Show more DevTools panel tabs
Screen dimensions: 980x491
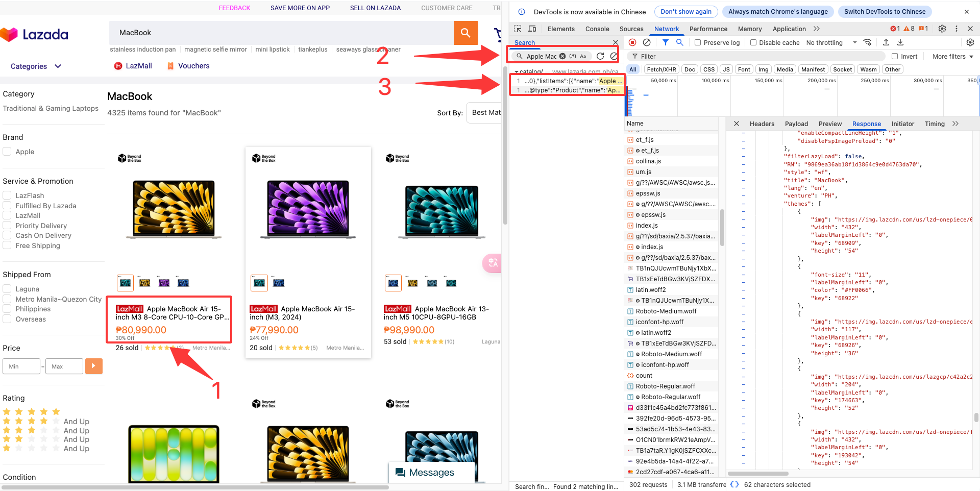pos(817,29)
